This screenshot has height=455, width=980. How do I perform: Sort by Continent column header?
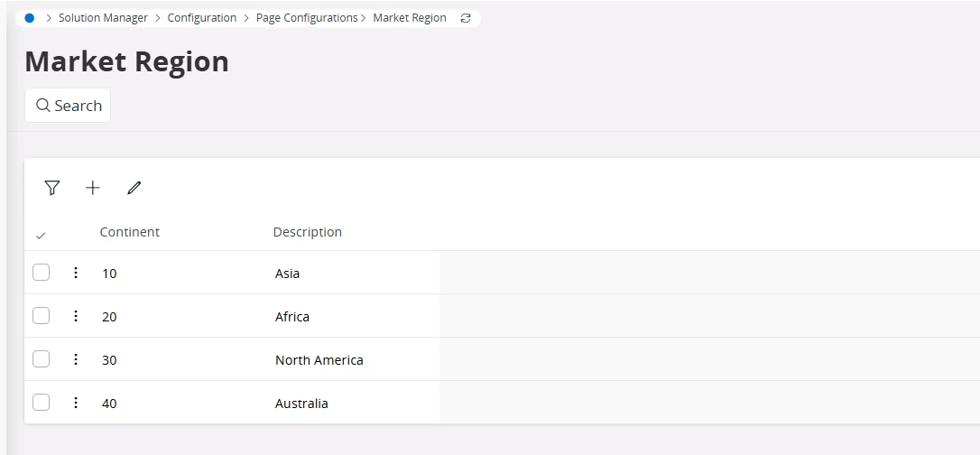click(x=129, y=232)
